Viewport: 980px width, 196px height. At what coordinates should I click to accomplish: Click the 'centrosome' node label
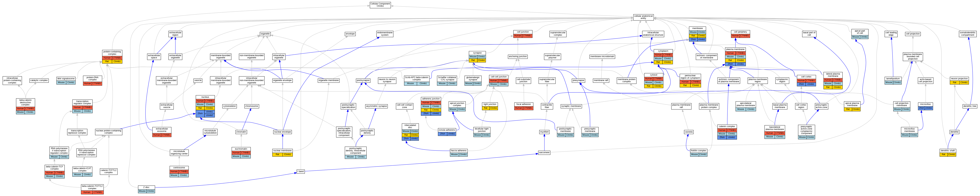coord(179,168)
